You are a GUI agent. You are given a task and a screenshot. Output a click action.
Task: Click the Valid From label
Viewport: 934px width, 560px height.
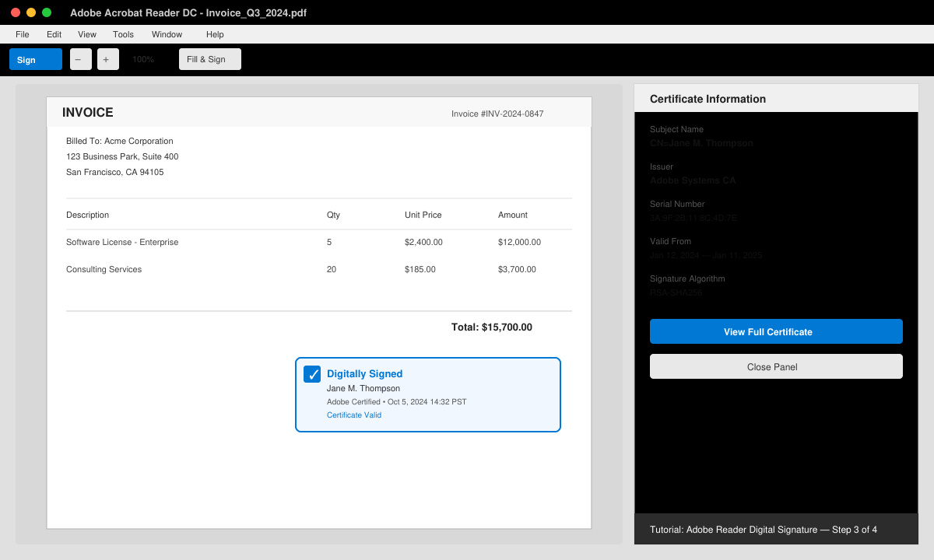tap(670, 241)
